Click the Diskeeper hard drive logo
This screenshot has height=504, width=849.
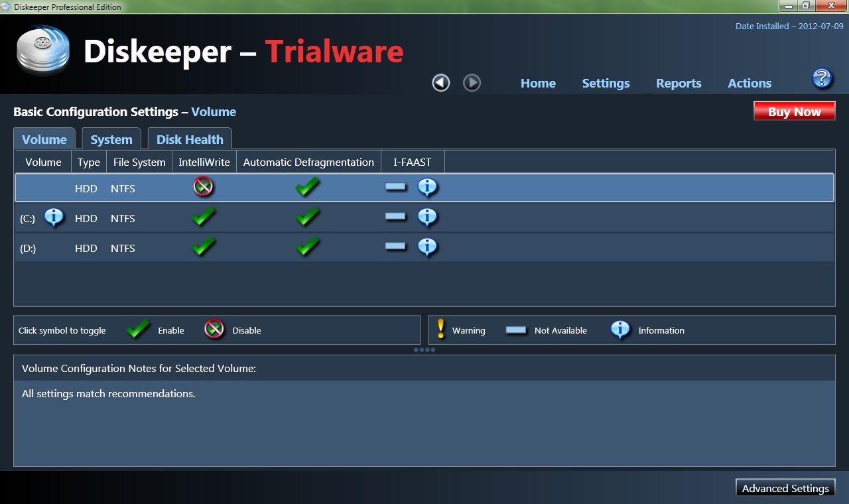[44, 50]
